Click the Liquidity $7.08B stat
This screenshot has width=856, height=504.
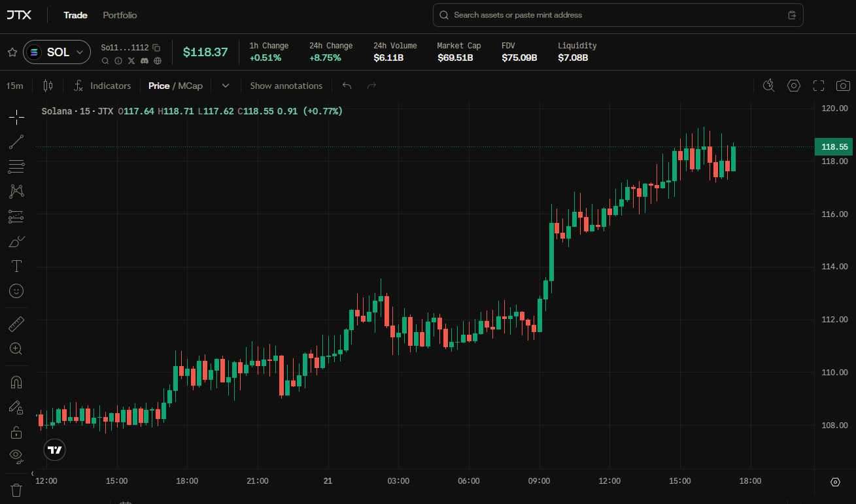click(x=577, y=52)
